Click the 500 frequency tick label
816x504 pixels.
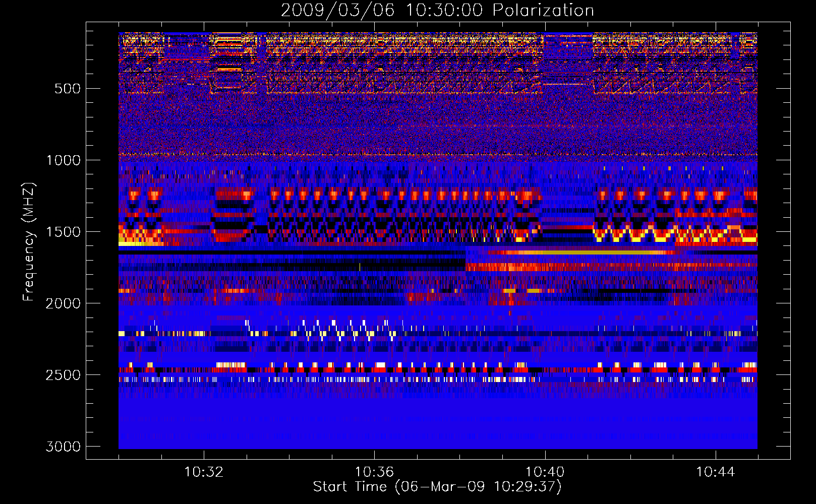[x=68, y=89]
